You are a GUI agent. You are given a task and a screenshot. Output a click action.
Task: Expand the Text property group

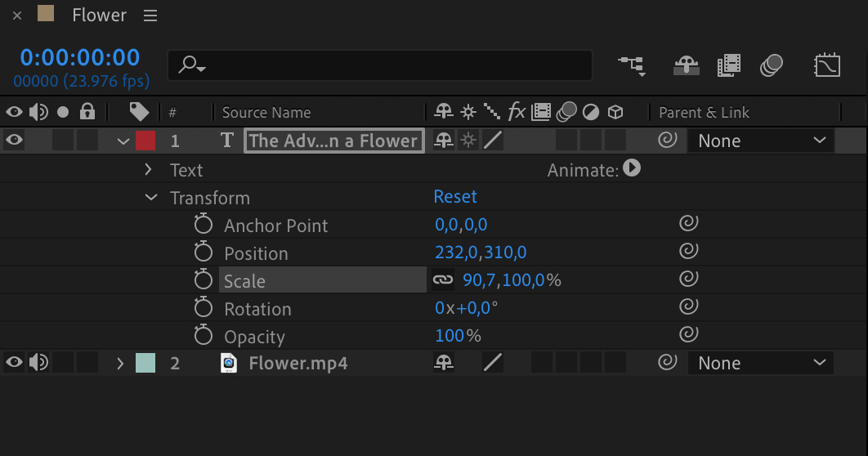148,169
